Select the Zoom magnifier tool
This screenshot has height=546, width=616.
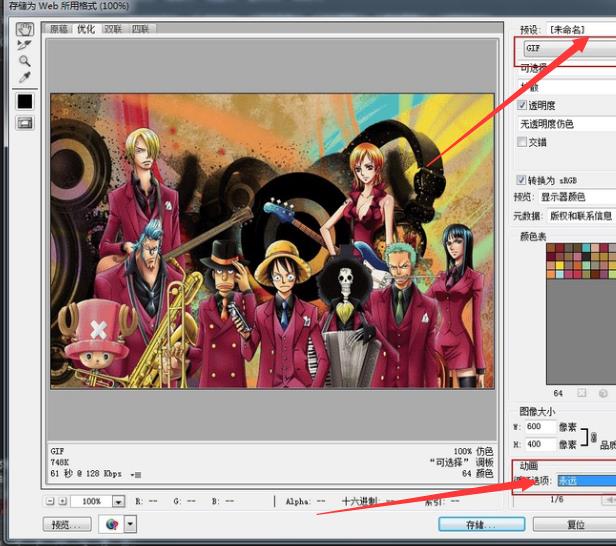[25, 61]
